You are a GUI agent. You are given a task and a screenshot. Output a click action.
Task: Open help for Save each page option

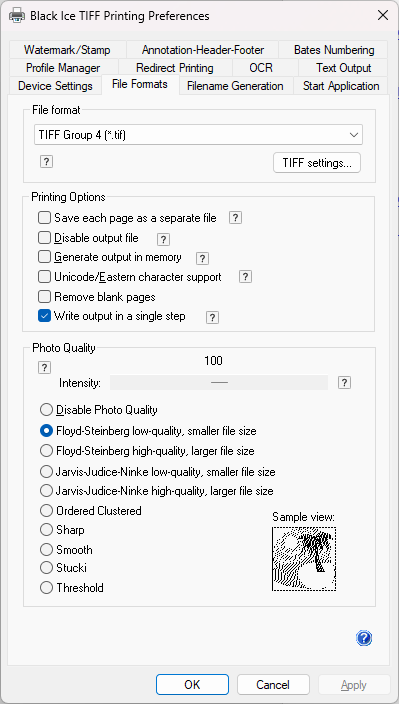pos(235,218)
